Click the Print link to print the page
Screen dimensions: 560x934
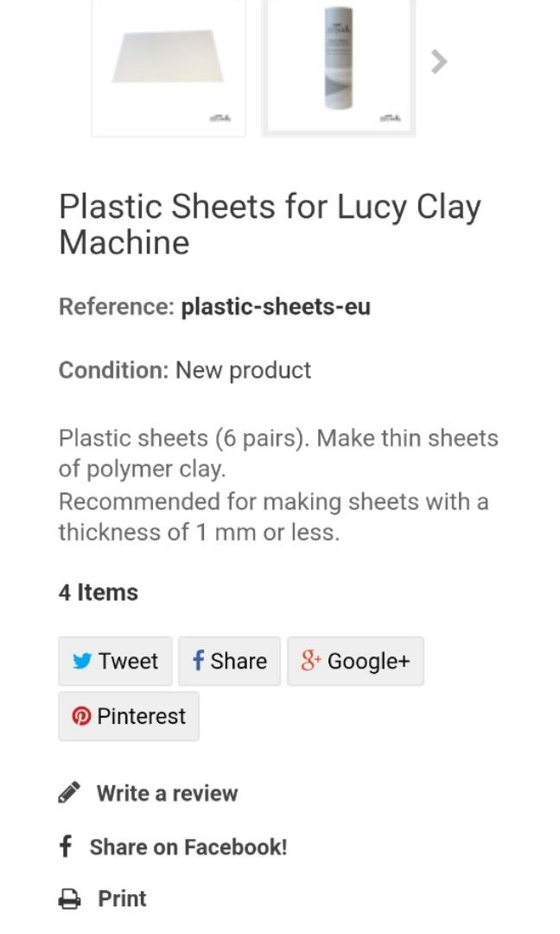[x=121, y=899]
